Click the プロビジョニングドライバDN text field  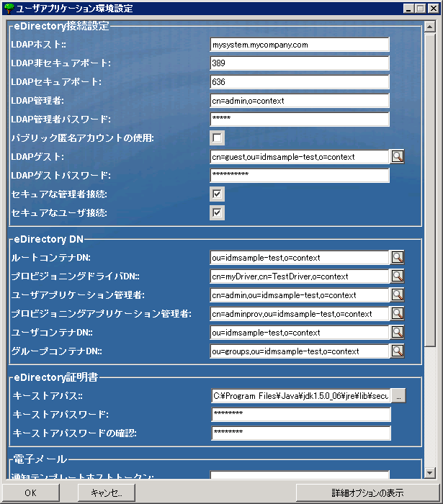point(300,276)
